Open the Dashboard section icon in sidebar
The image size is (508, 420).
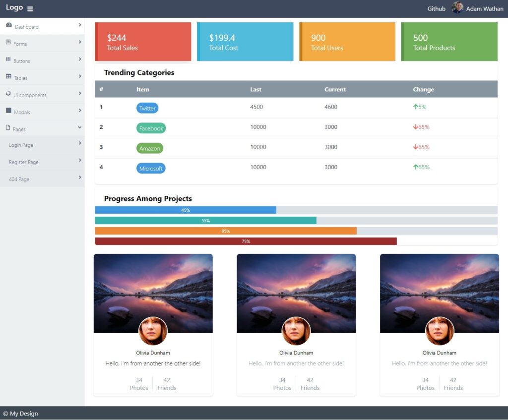pyautogui.click(x=8, y=26)
